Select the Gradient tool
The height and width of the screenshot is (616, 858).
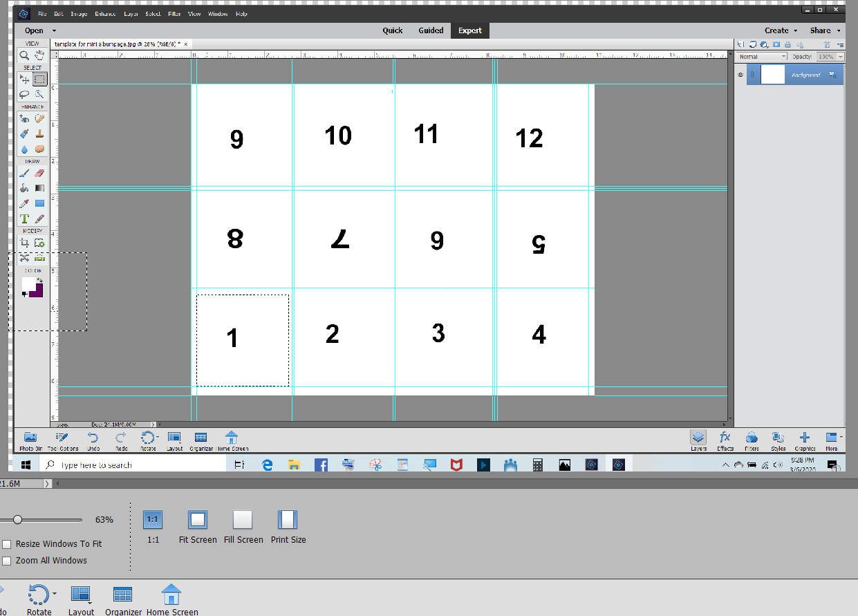[39, 188]
